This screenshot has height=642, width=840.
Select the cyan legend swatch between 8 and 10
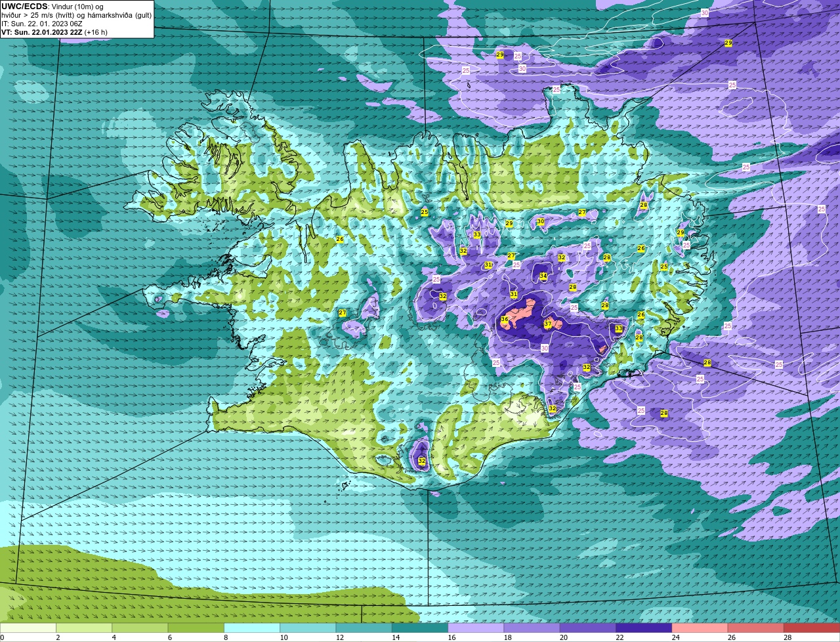click(x=252, y=628)
